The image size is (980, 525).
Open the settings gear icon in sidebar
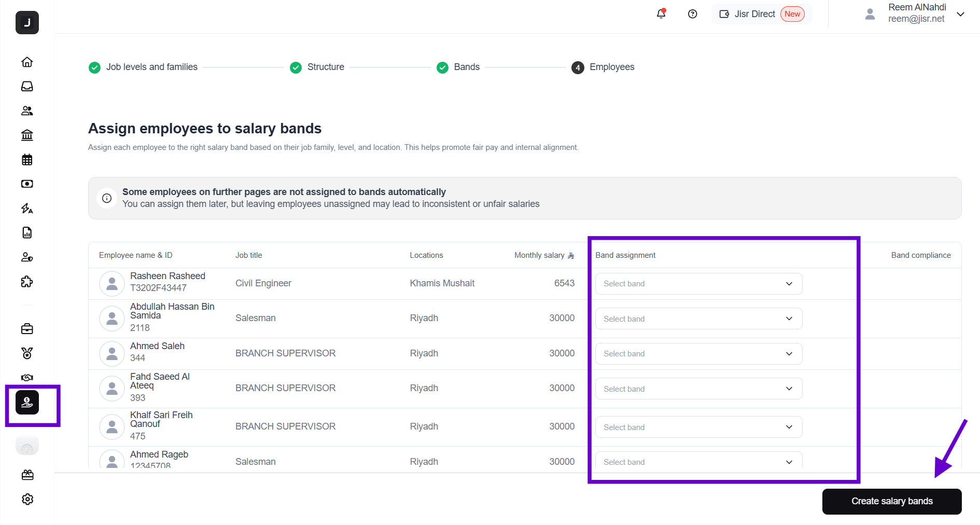[x=27, y=499]
